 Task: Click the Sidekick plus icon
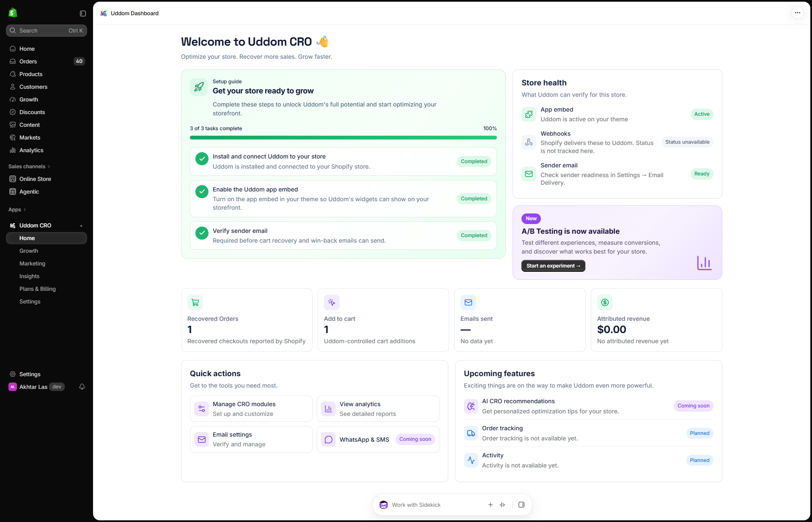[491, 505]
